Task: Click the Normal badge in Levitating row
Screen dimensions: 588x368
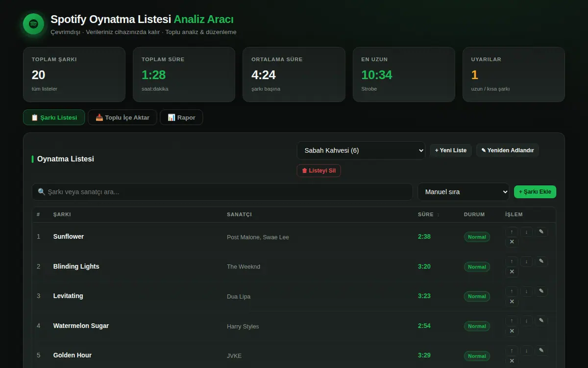Action: pos(477,296)
